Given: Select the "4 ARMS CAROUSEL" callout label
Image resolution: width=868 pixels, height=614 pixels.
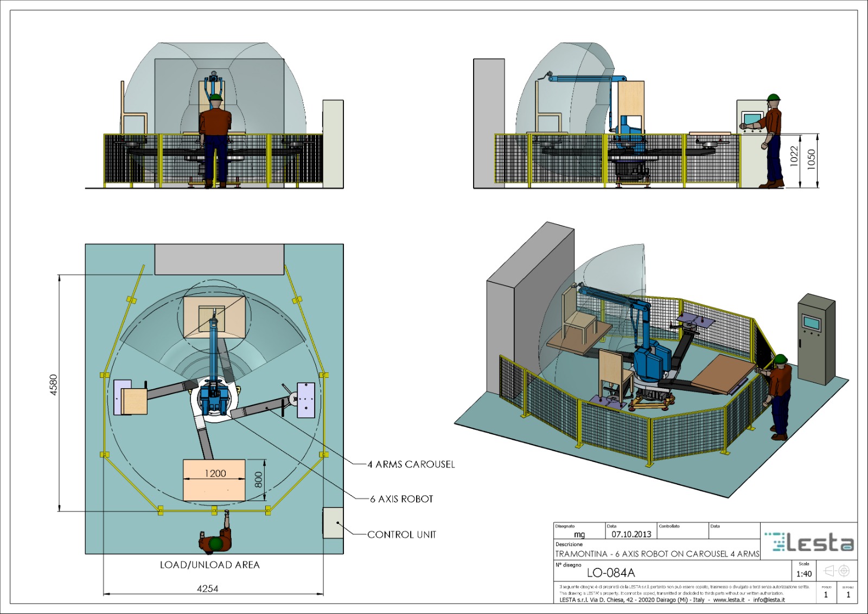Looking at the screenshot, I should [x=411, y=464].
